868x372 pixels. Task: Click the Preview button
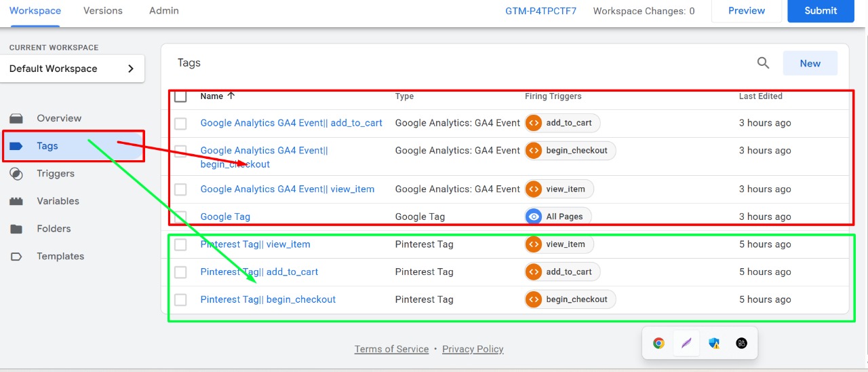[x=747, y=11]
